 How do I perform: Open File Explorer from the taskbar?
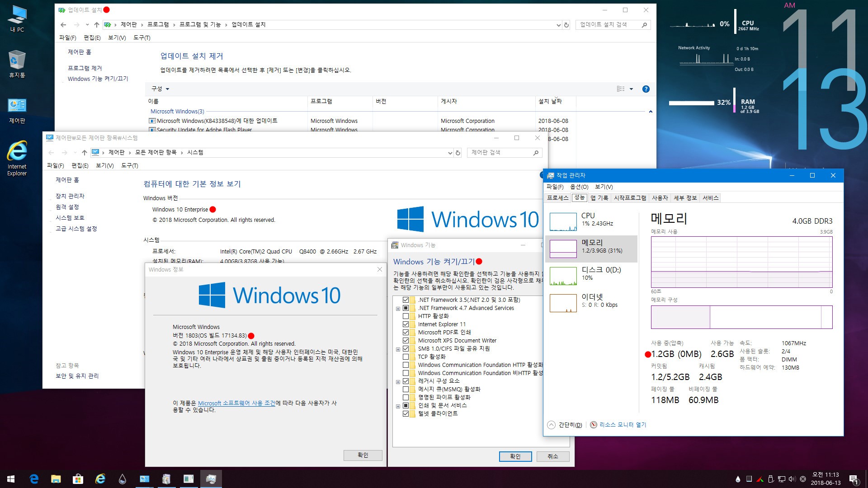click(x=56, y=479)
